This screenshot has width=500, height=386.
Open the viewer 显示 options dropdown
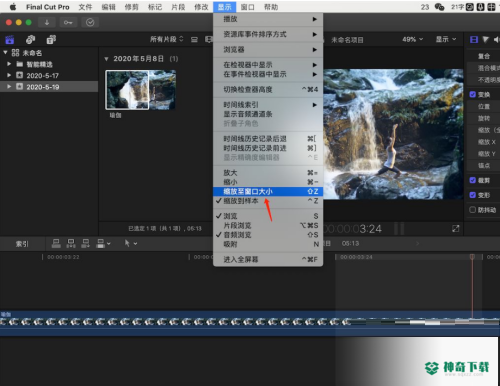coord(446,39)
